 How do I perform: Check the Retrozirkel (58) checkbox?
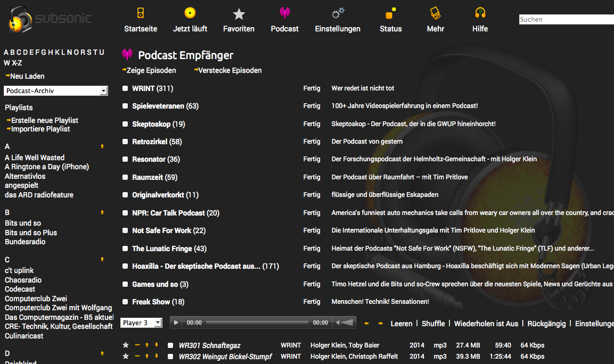tap(125, 142)
